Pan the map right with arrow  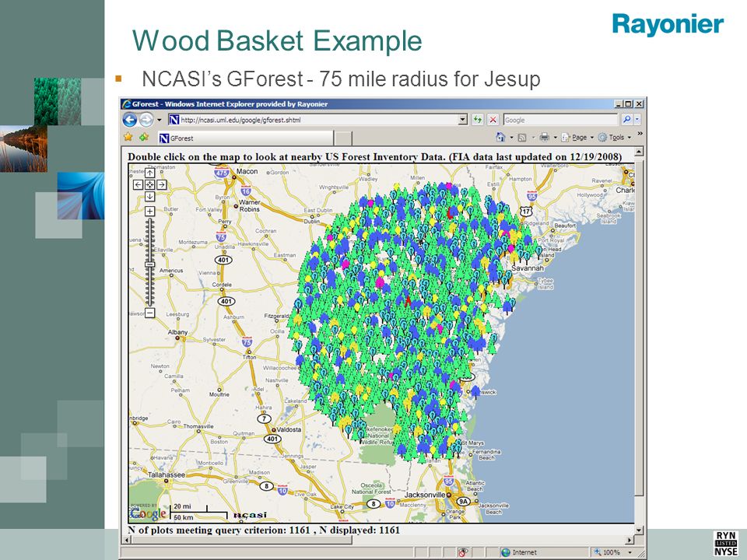coord(162,185)
